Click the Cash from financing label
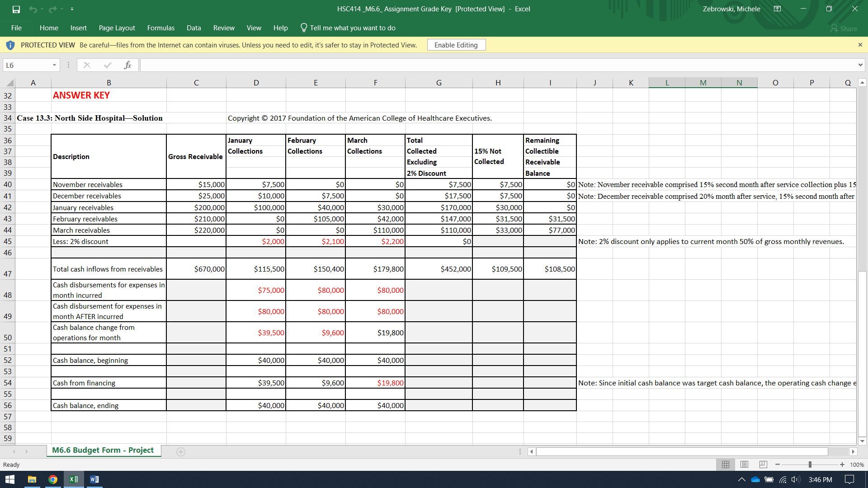Image resolution: width=868 pixels, height=488 pixels. pyautogui.click(x=108, y=383)
